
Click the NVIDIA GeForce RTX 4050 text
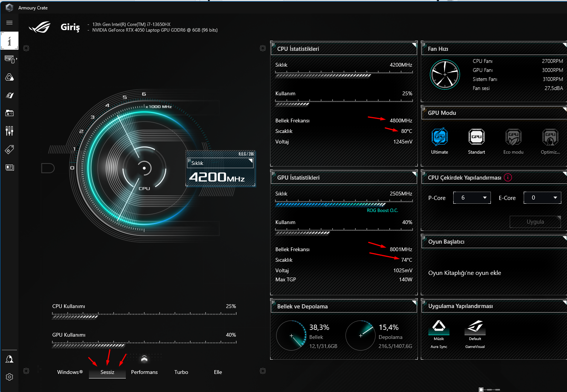point(155,30)
